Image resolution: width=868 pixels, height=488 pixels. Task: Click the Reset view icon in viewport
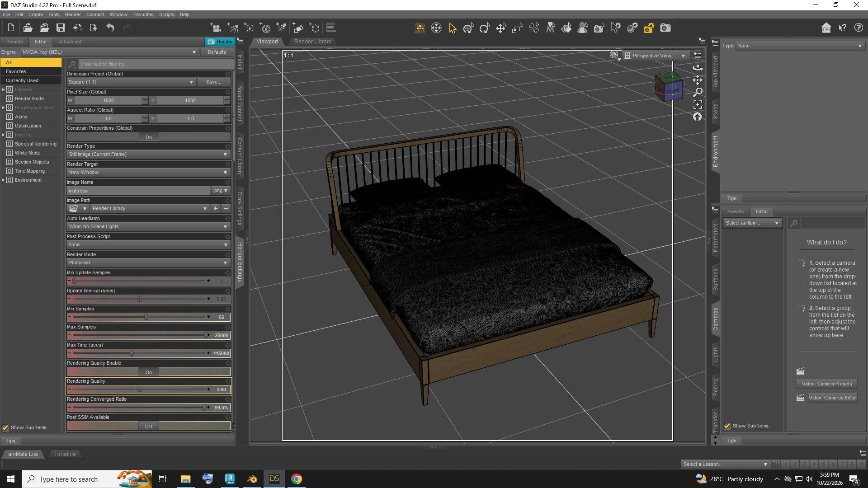[x=698, y=117]
